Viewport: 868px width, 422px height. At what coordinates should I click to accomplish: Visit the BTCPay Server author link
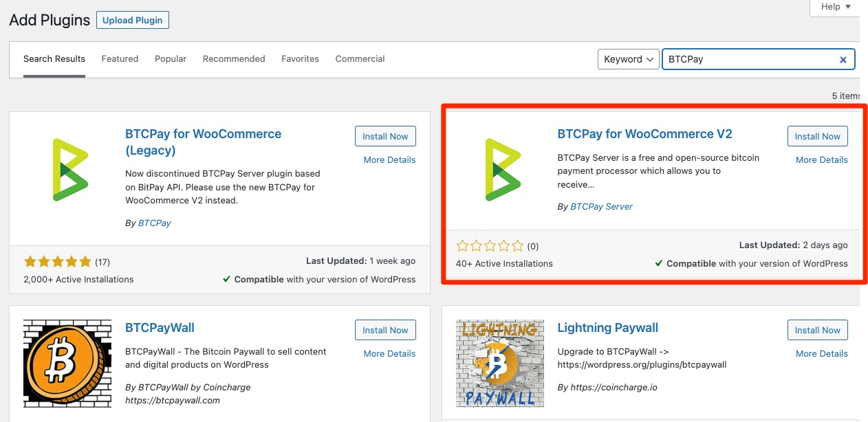(602, 207)
